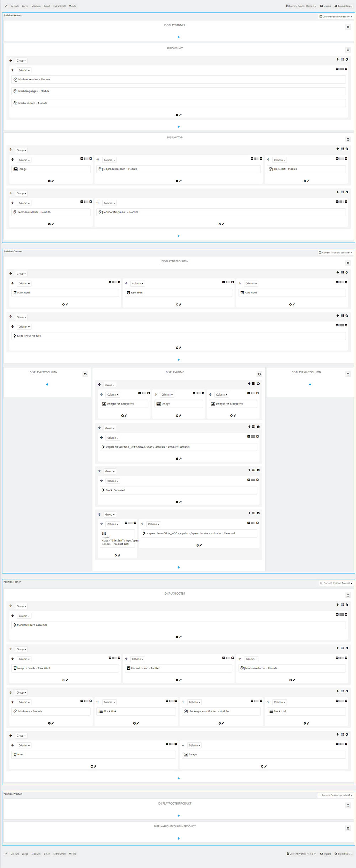Click the move handle of the Block Carousel column
Screen dimensions: 356x868
(101, 481)
